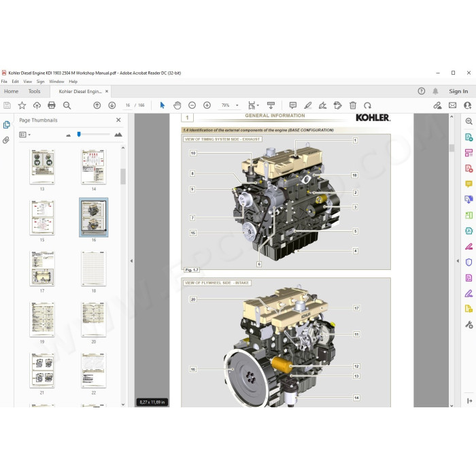
Task: Select page 13 thumbnail
Action: click(x=42, y=167)
